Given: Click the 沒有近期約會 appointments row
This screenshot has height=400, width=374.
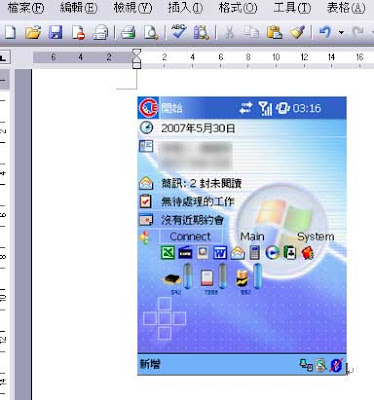Looking at the screenshot, I should coord(192,220).
